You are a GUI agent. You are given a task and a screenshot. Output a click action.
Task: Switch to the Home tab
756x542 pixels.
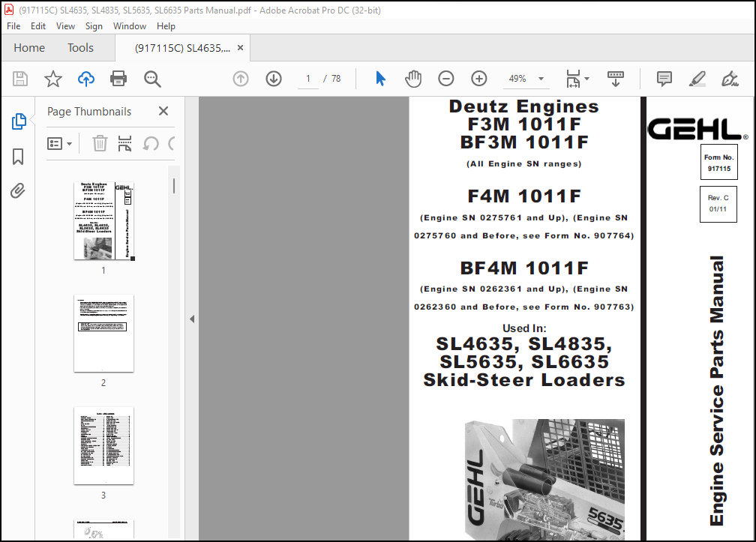[x=29, y=48]
